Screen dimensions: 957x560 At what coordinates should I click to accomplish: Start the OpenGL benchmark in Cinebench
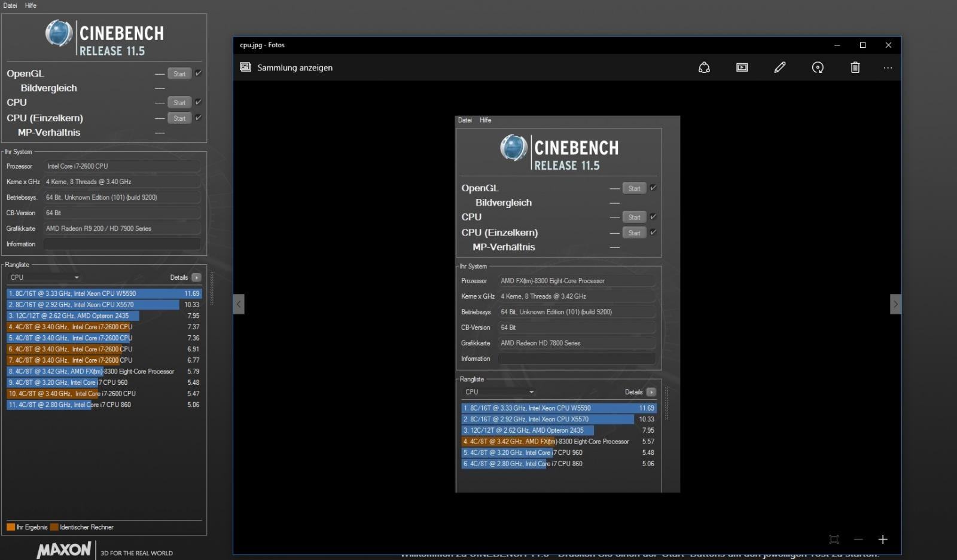coord(179,74)
